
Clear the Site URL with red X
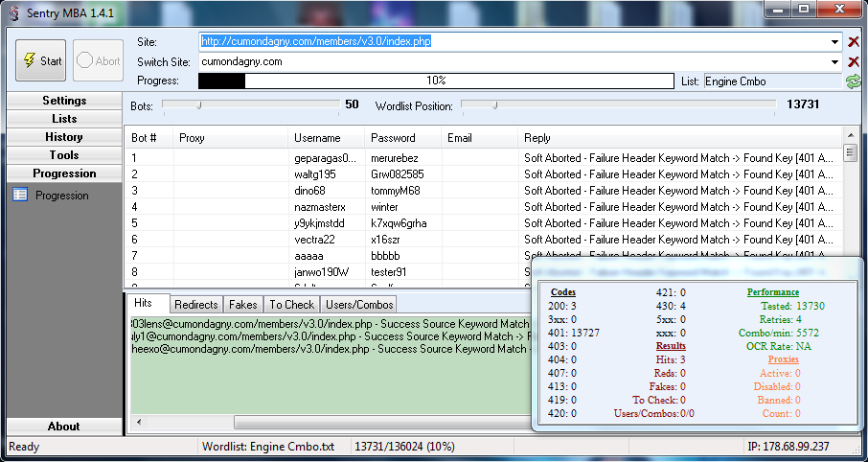pyautogui.click(x=854, y=42)
